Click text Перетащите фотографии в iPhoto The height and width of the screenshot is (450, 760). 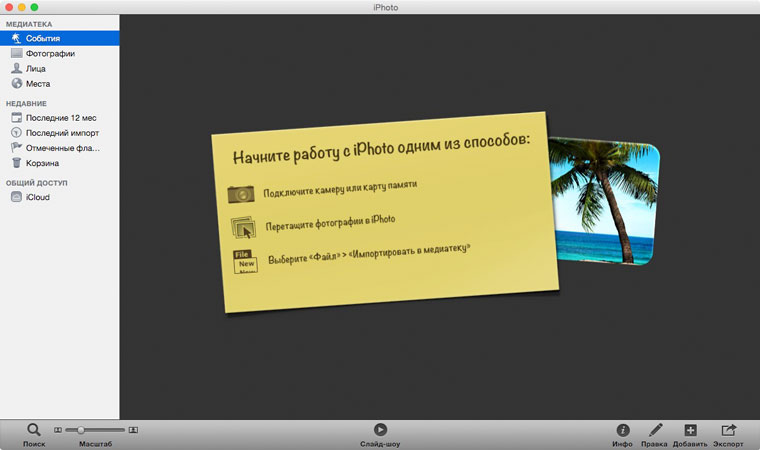tap(331, 223)
